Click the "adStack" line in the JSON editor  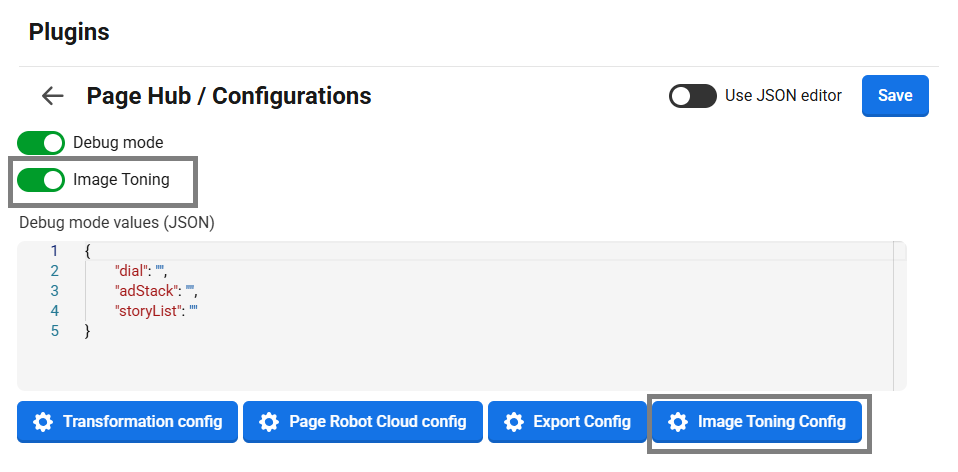pyautogui.click(x=156, y=291)
